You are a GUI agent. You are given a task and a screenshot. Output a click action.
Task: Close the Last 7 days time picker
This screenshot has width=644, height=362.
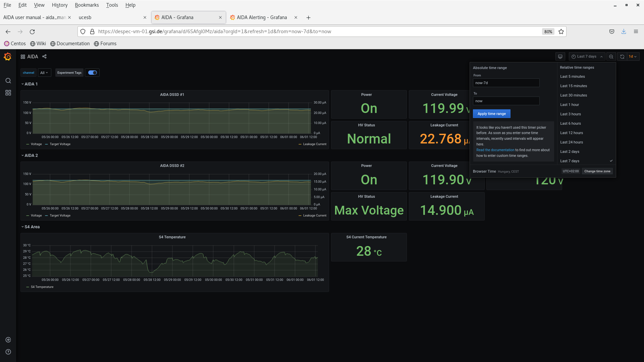point(587,57)
